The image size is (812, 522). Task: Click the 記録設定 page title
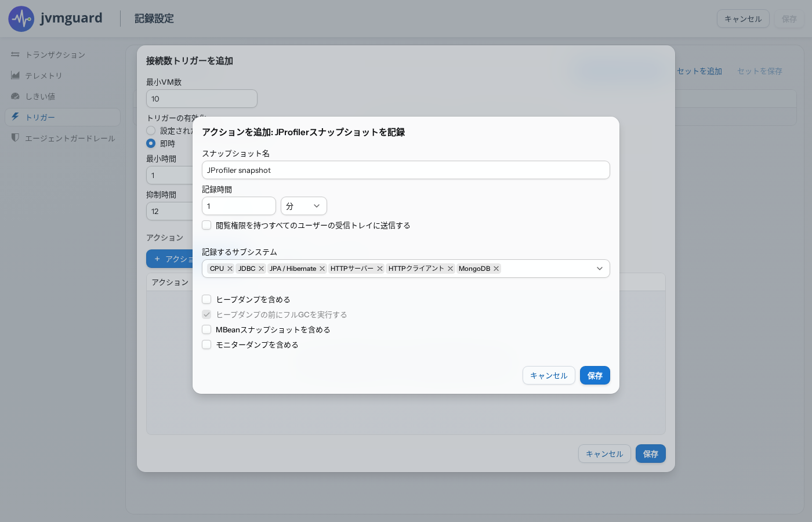[x=154, y=19]
